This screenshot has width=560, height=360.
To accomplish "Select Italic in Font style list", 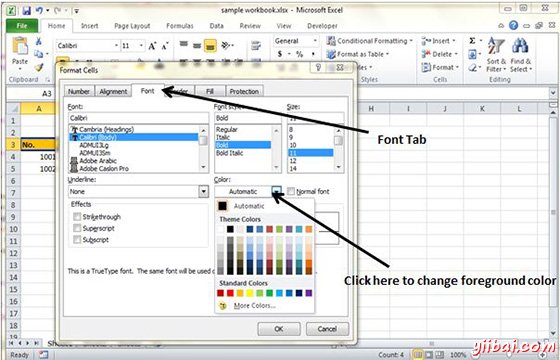I will 223,137.
